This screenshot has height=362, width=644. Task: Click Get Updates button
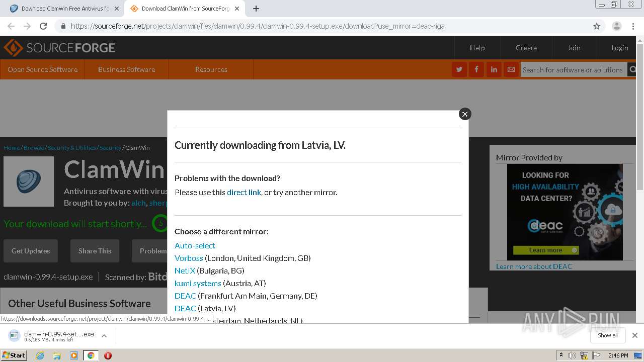31,251
